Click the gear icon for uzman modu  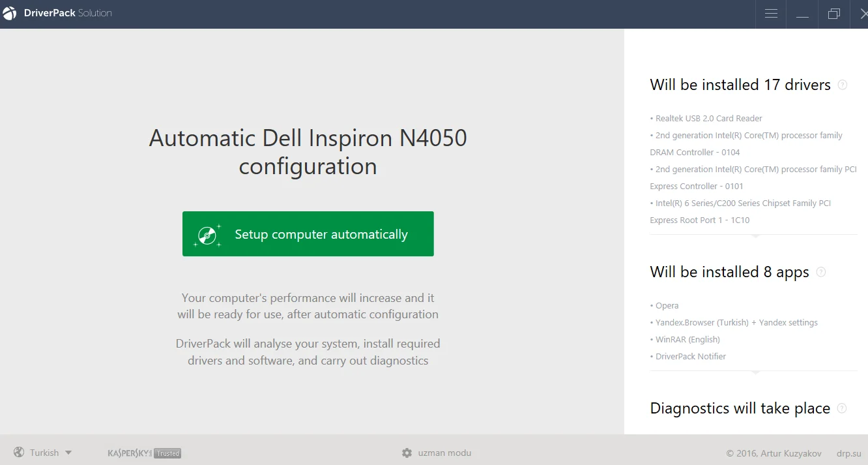pos(407,453)
